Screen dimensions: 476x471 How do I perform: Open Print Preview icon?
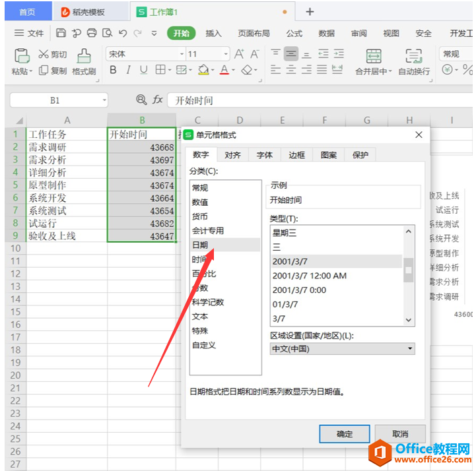pos(107,33)
